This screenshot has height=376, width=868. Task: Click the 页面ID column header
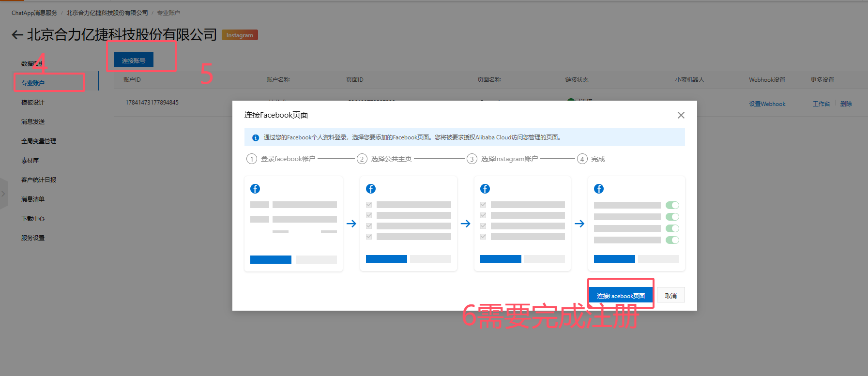pos(355,80)
